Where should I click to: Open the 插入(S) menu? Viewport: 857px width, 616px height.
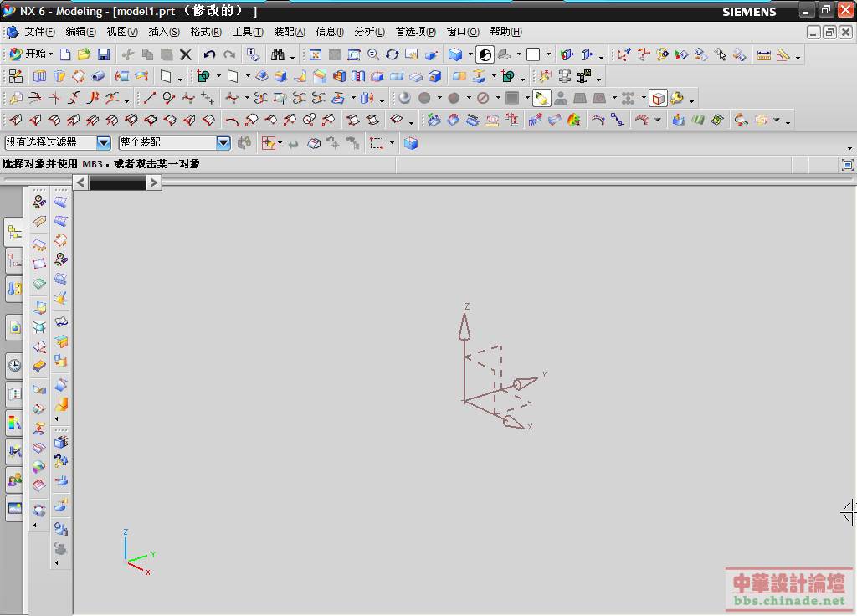pos(163,32)
